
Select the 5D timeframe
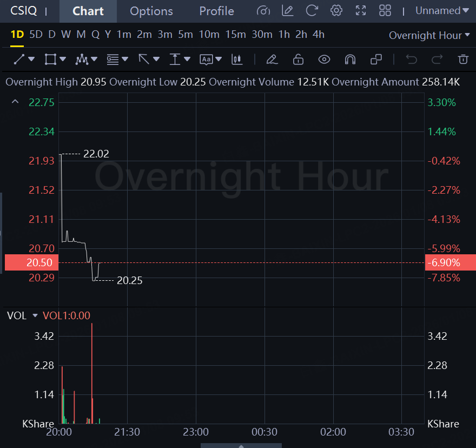coord(36,35)
